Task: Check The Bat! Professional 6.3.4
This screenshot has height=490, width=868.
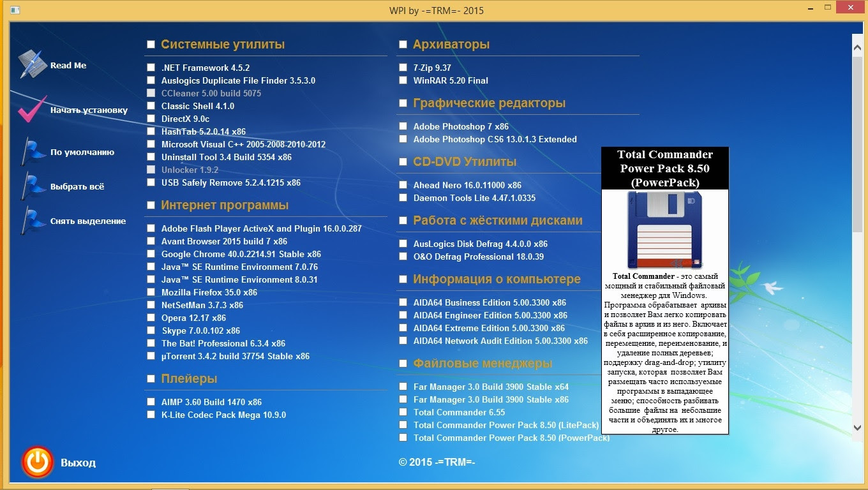Action: click(151, 343)
